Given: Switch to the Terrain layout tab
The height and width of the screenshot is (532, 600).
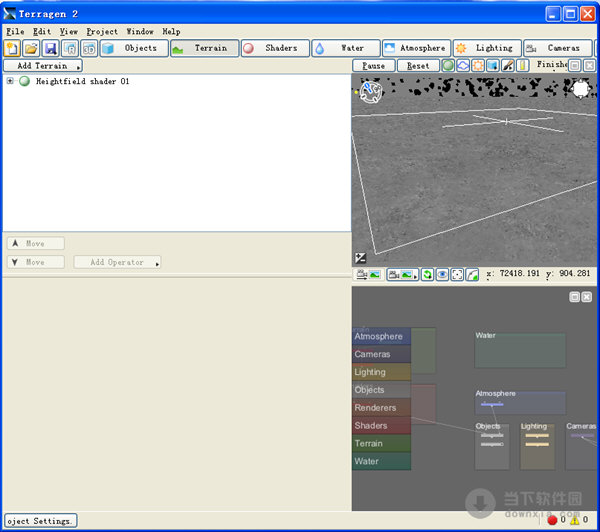Looking at the screenshot, I should pos(205,48).
